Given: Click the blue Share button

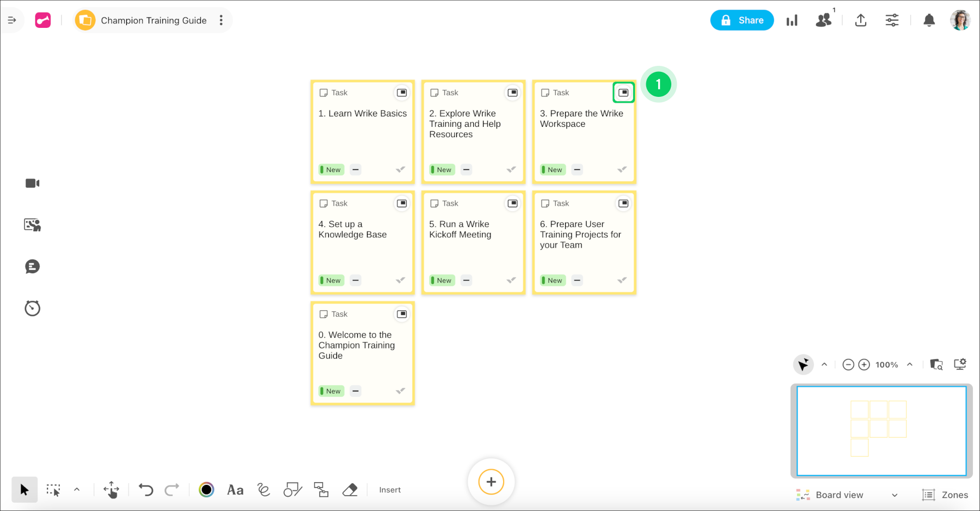Looking at the screenshot, I should coord(742,20).
